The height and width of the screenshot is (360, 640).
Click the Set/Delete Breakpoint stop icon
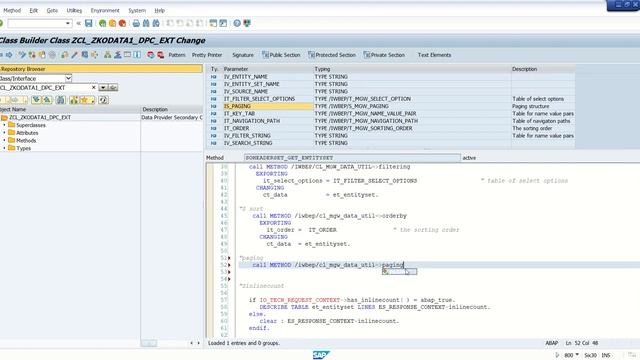pyautogui.click(x=151, y=55)
